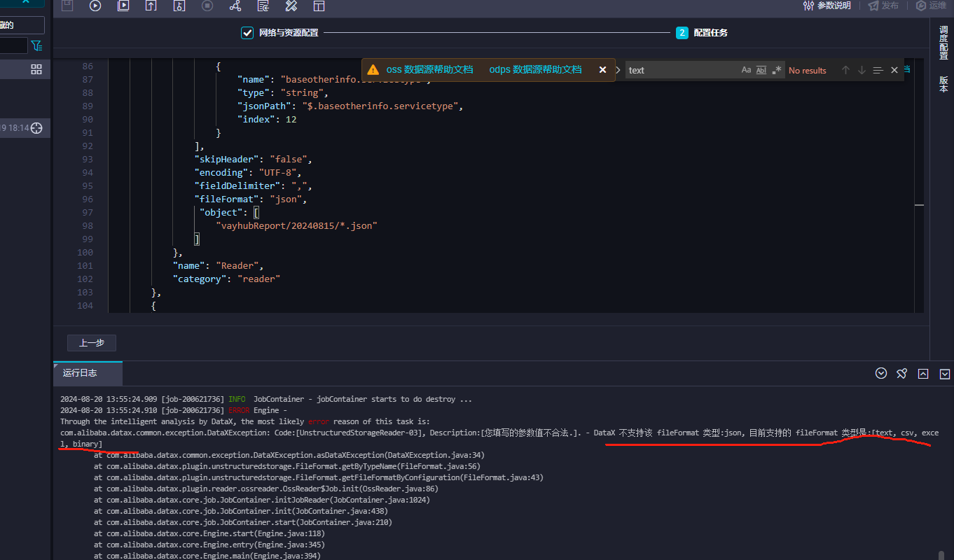This screenshot has height=560, width=954.
Task: Close the find widget
Action: coord(894,70)
